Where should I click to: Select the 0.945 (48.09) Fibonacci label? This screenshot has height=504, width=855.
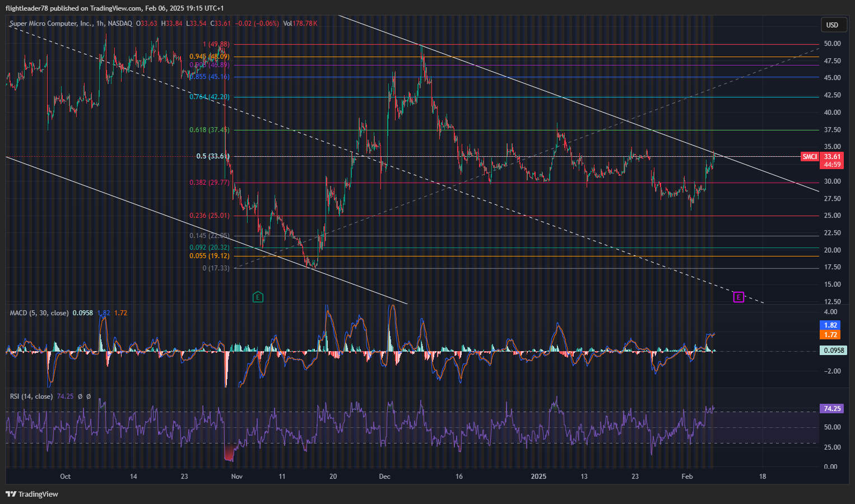click(210, 57)
